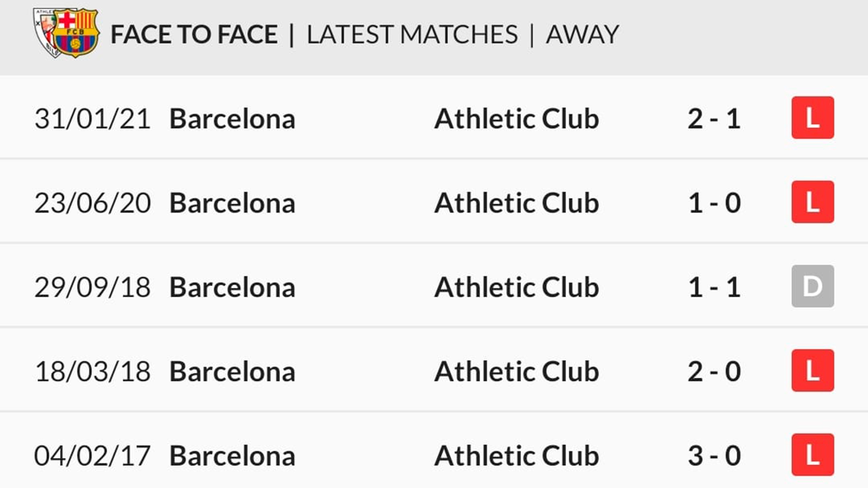Select the LATEST MATCHES heading

[412, 35]
